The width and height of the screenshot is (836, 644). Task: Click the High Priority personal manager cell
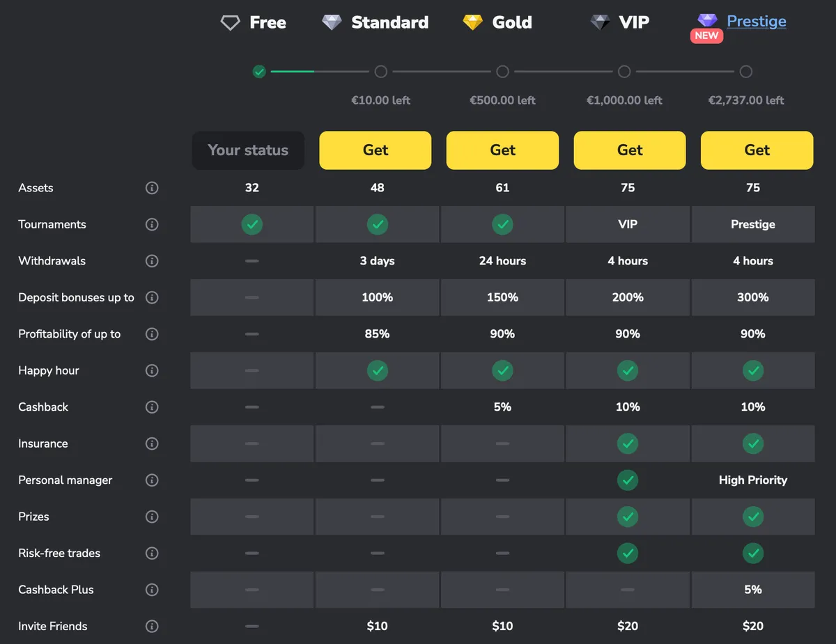point(753,480)
